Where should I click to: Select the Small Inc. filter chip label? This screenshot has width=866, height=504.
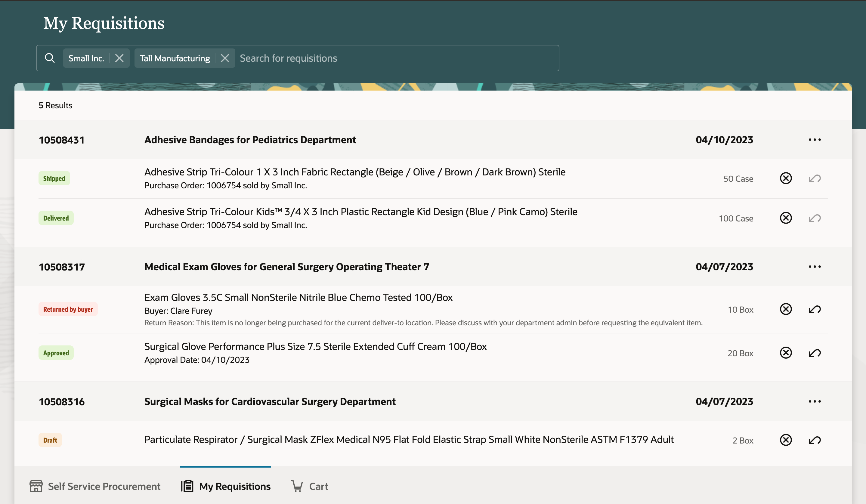pyautogui.click(x=86, y=58)
